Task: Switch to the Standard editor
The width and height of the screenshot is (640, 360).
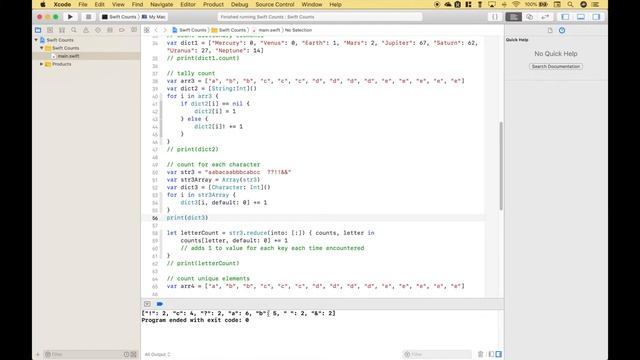Action: (x=513, y=17)
